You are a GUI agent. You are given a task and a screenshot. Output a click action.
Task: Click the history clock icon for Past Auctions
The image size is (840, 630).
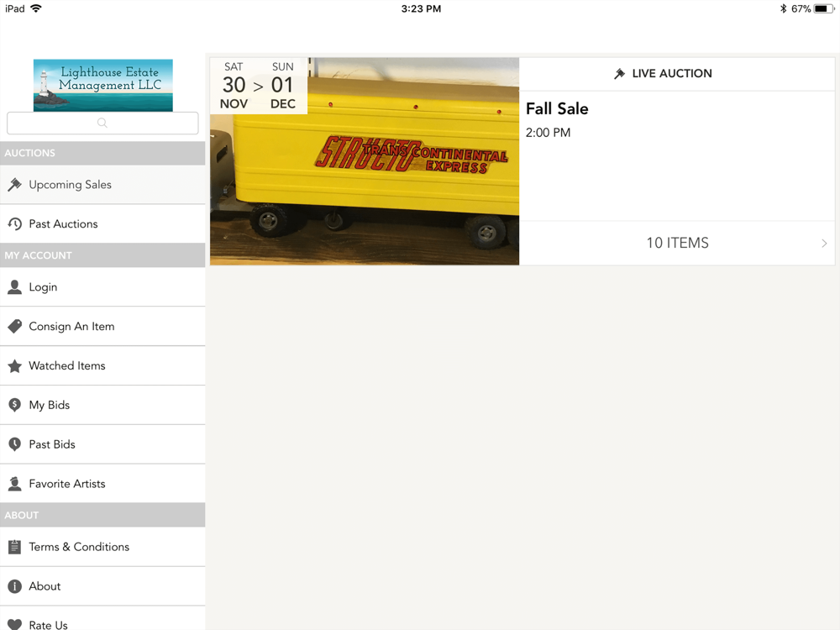point(15,224)
